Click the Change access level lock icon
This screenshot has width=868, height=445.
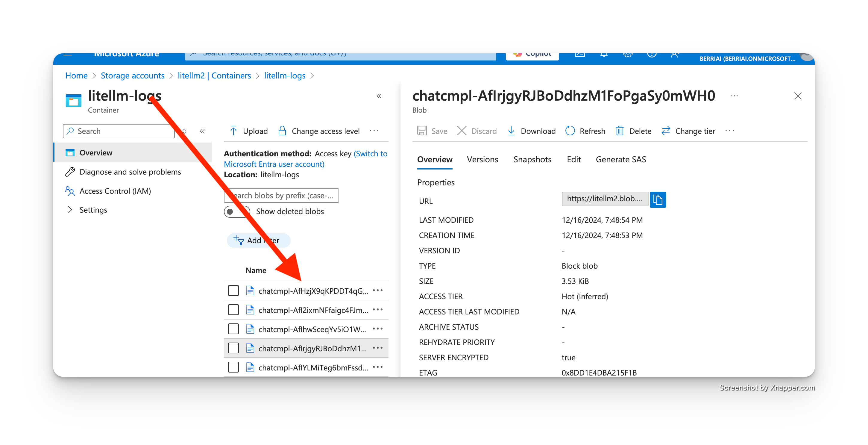click(x=282, y=131)
